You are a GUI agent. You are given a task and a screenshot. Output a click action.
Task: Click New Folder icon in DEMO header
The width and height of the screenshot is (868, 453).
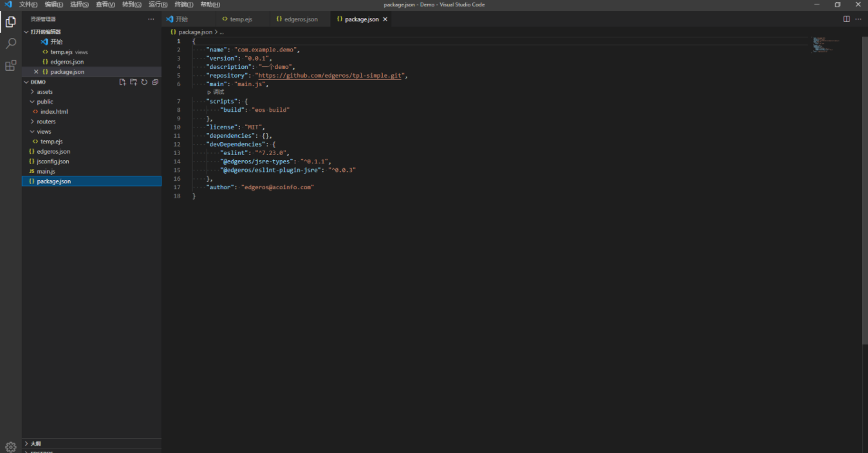coord(133,82)
